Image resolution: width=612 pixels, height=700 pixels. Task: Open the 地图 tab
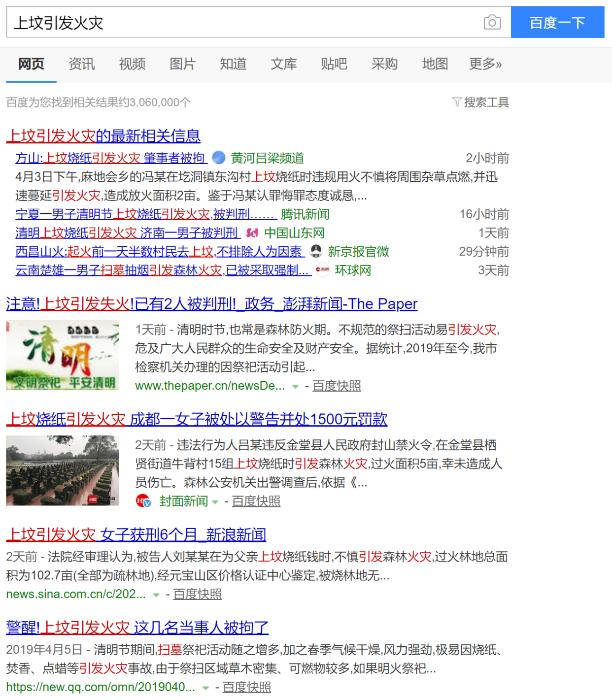[435, 64]
